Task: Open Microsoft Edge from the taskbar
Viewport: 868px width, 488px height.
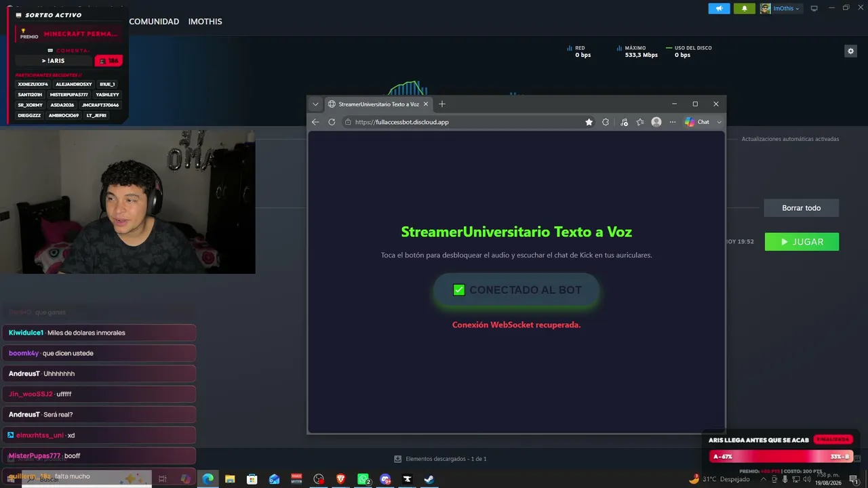Action: pyautogui.click(x=208, y=479)
